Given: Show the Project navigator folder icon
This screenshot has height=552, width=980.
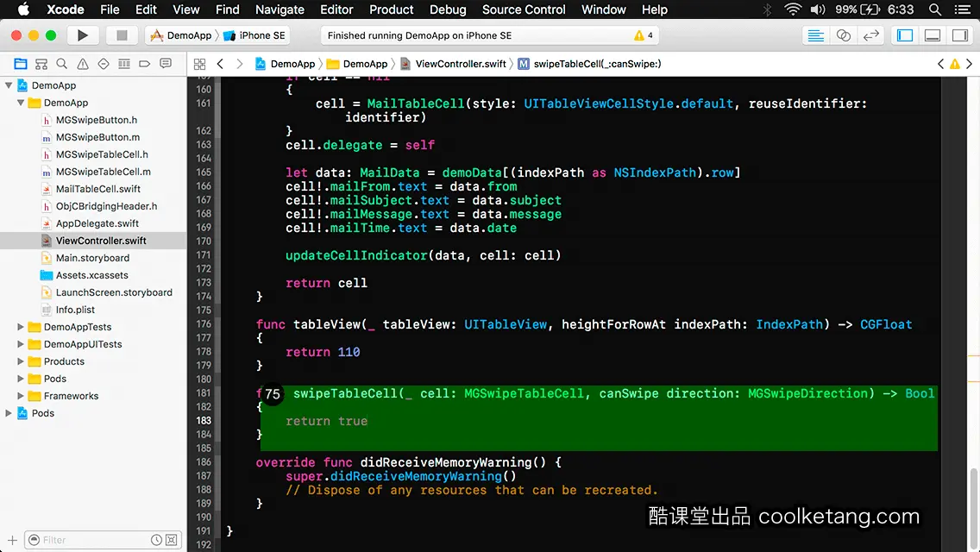Looking at the screenshot, I should [x=21, y=64].
